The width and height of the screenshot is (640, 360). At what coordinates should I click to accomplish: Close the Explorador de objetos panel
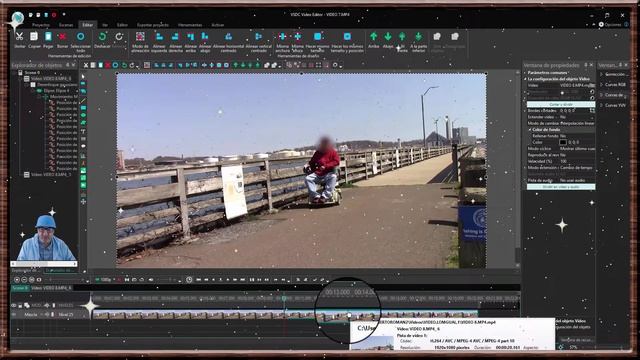(x=73, y=65)
